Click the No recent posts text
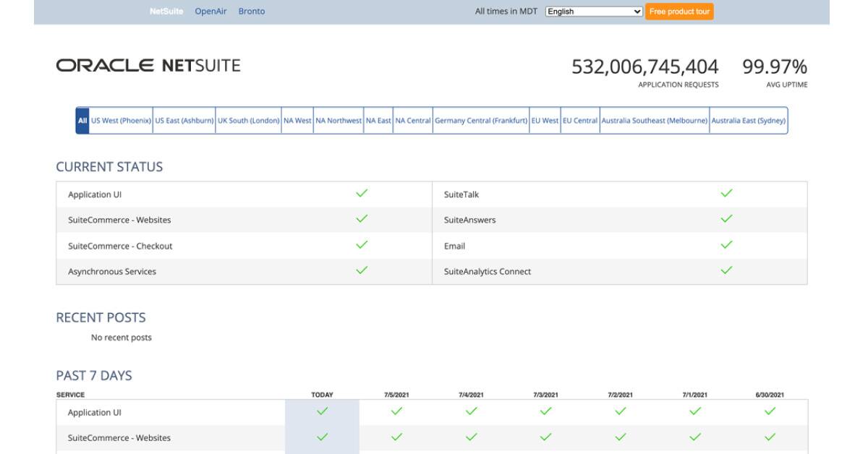Screen dimensions: 868x454 [x=122, y=338]
